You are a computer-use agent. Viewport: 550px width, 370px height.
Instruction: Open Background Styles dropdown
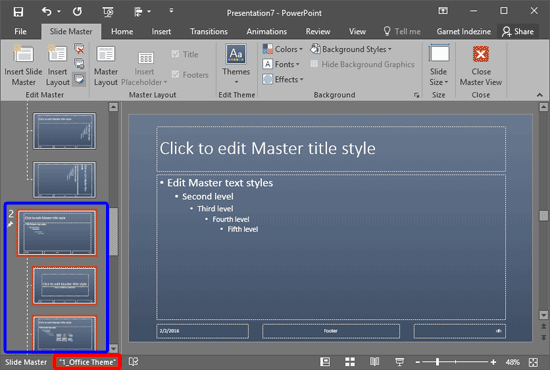coord(351,49)
